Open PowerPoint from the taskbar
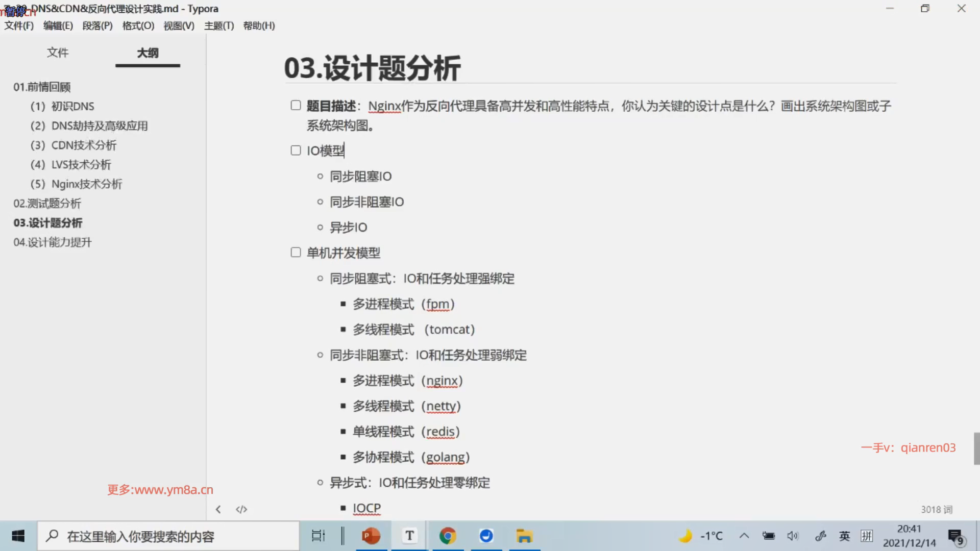980x551 pixels. click(371, 536)
